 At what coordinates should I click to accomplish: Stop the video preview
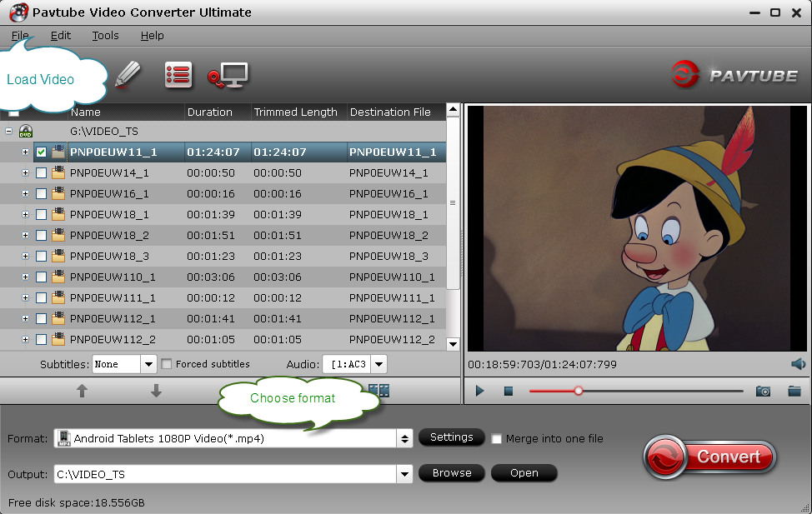pos(509,392)
